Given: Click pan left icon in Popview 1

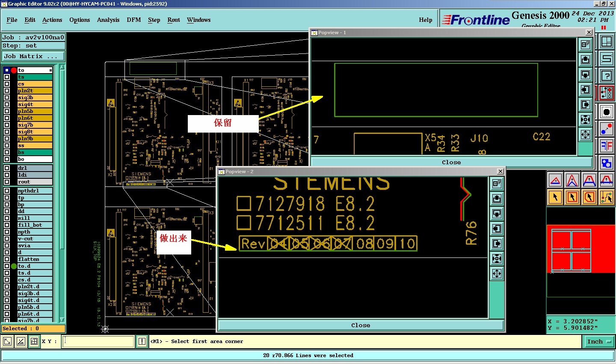Looking at the screenshot, I should 585,89.
